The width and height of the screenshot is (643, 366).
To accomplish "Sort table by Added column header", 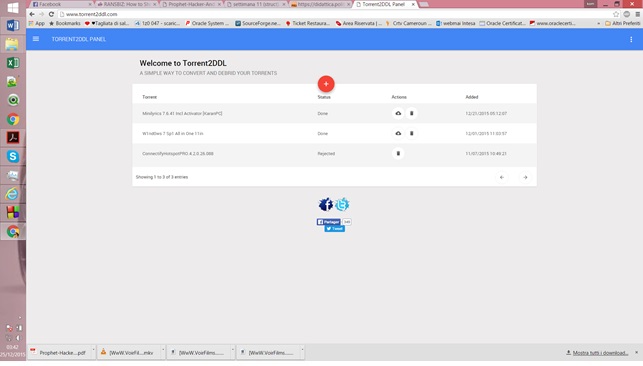I will (472, 97).
